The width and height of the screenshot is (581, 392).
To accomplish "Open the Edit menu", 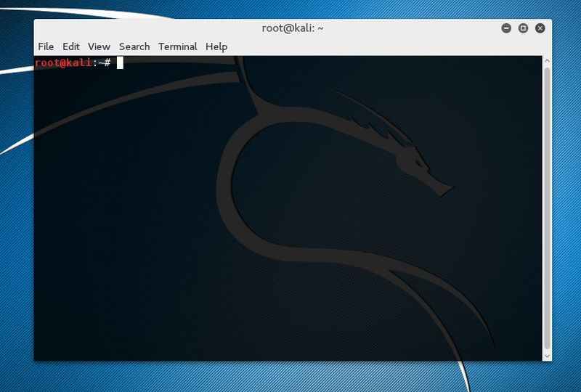I will pos(70,46).
